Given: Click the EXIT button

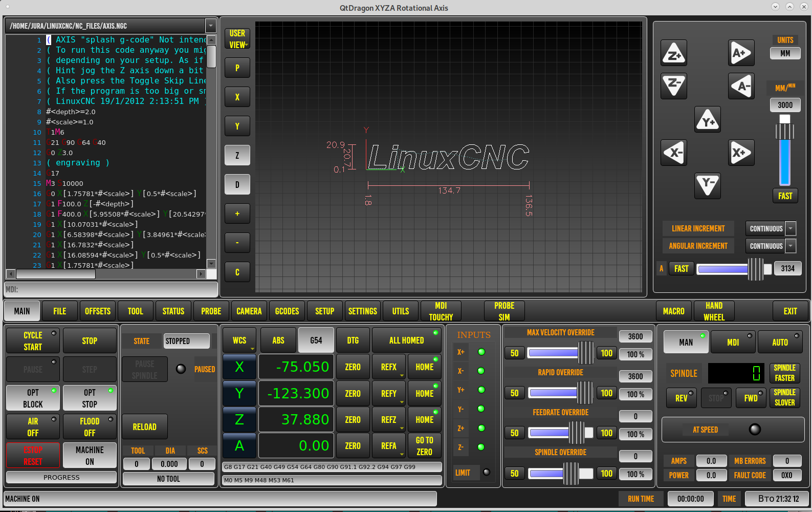Looking at the screenshot, I should coord(791,311).
